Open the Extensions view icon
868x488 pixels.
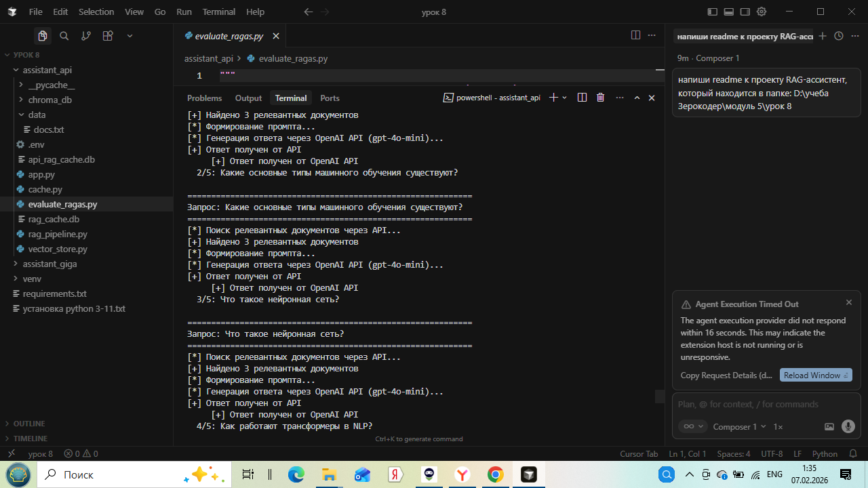click(x=108, y=36)
